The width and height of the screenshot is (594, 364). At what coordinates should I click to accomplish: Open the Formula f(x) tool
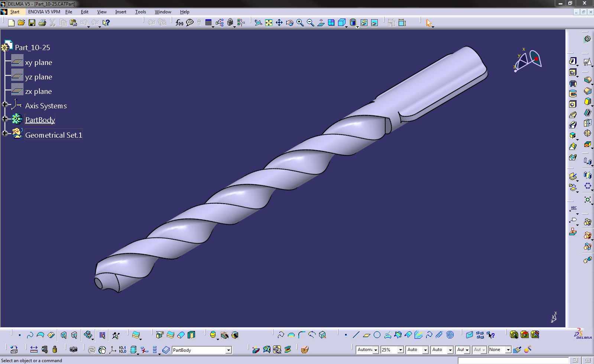pyautogui.click(x=179, y=23)
